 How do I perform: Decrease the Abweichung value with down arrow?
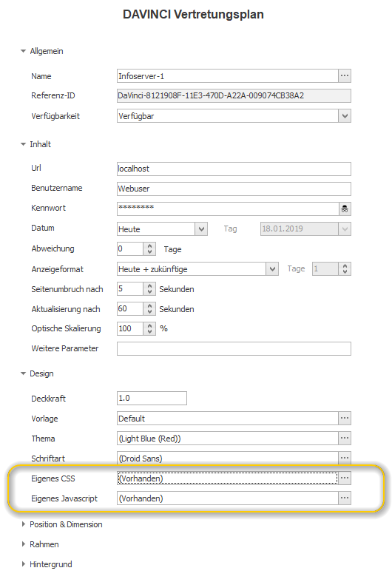149,251
